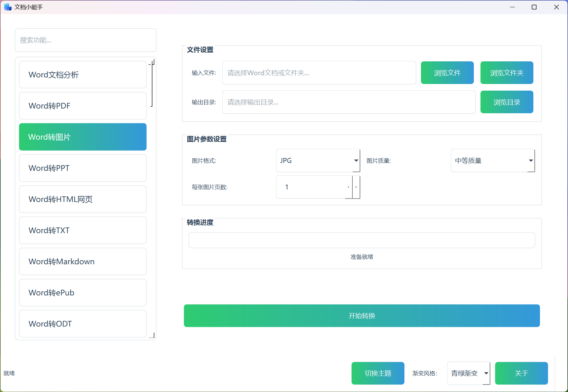Open the 渐变风格 dropdown showing 青绿渐变
Screen dimensions: 568x392
(469, 373)
